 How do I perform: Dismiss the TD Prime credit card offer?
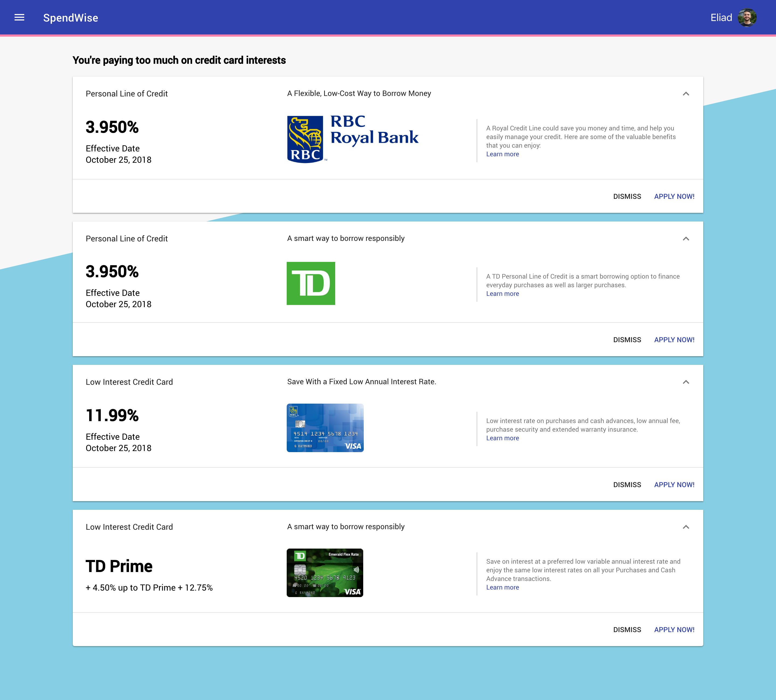(627, 630)
